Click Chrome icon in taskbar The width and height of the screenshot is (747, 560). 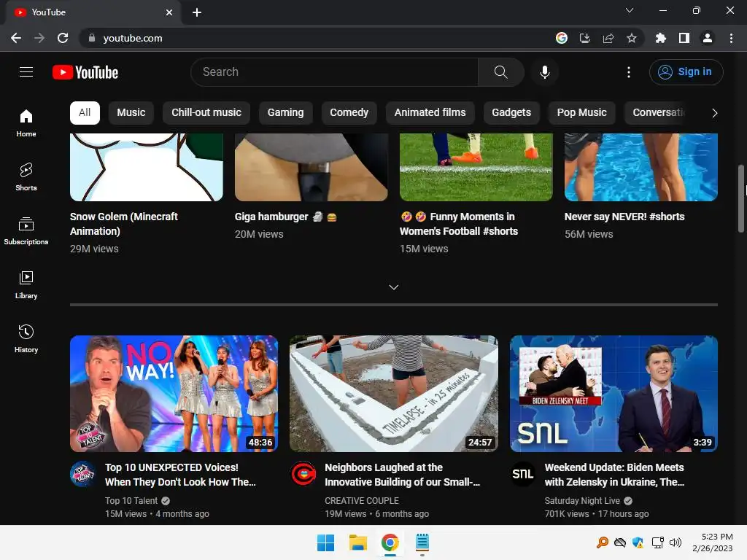coord(390,542)
